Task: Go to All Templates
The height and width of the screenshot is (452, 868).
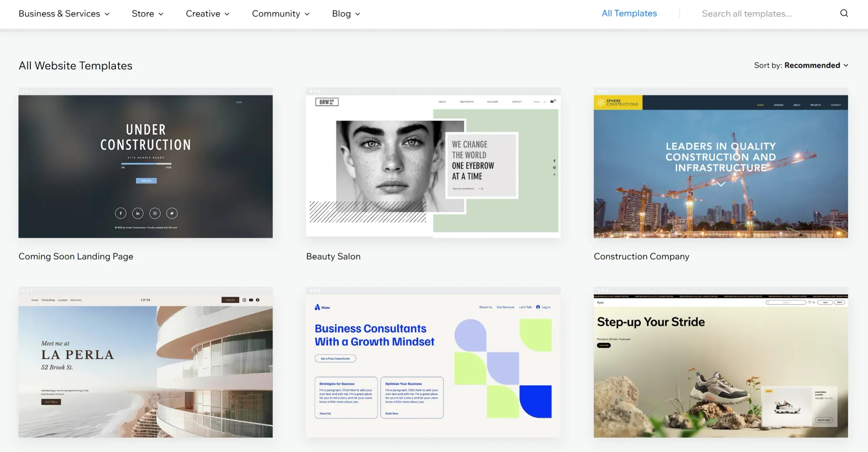Action: 629,13
